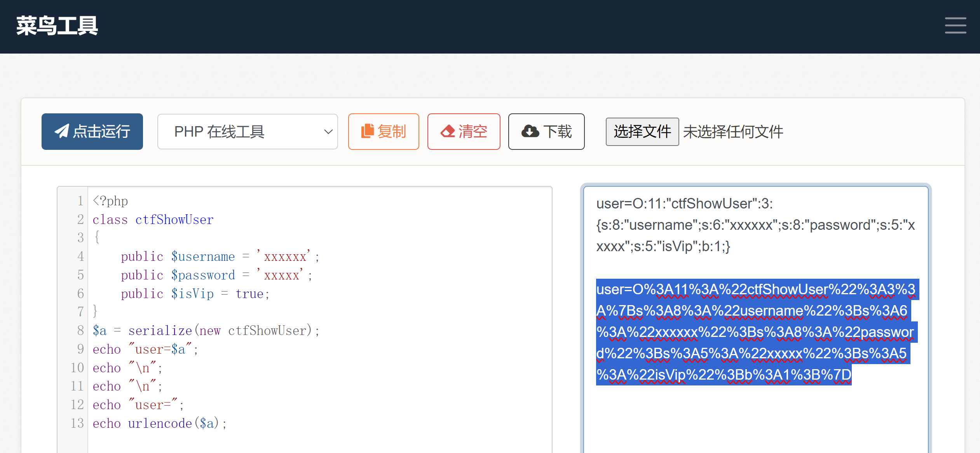The image size is (980, 453).
Task: Click the eraser clear icon
Action: (x=448, y=131)
